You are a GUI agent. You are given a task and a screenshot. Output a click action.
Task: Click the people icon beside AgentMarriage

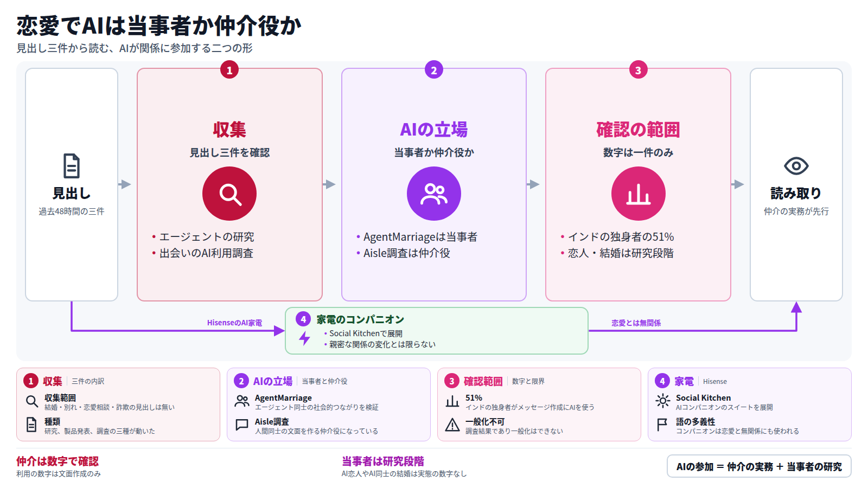pos(242,402)
